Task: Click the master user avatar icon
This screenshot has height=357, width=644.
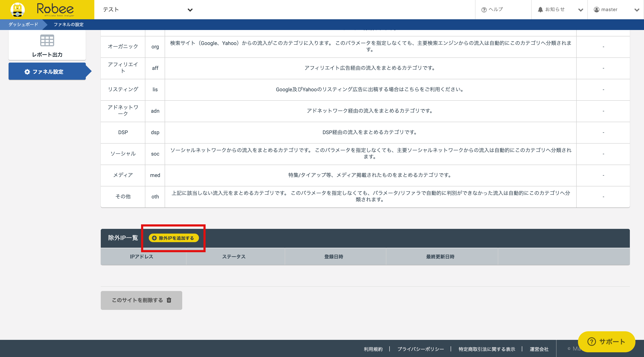Action: (596, 9)
